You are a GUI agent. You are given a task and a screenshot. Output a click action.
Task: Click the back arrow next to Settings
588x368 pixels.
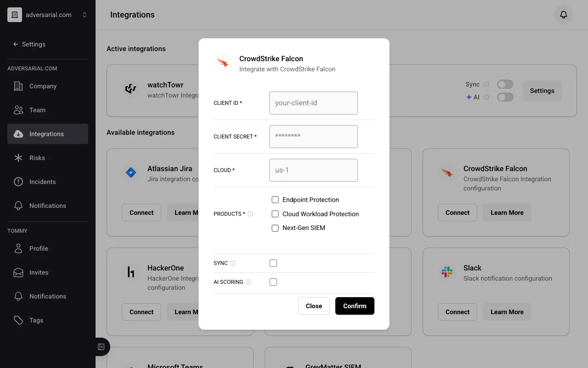(16, 44)
